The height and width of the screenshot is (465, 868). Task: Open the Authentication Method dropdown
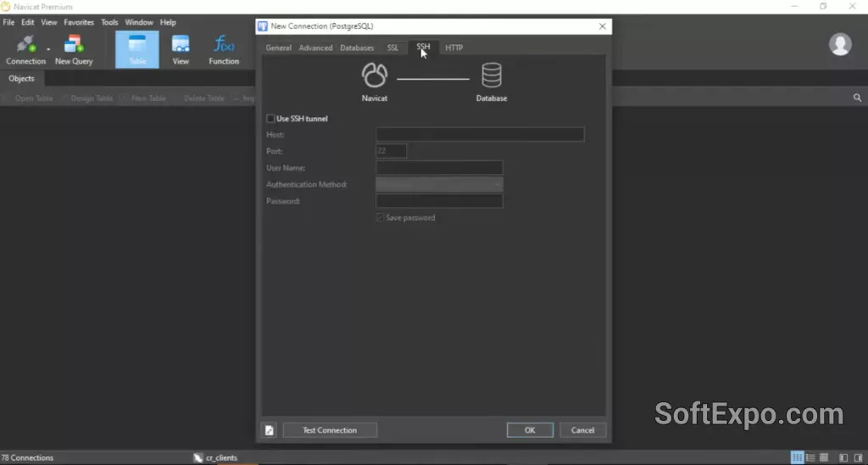440,185
